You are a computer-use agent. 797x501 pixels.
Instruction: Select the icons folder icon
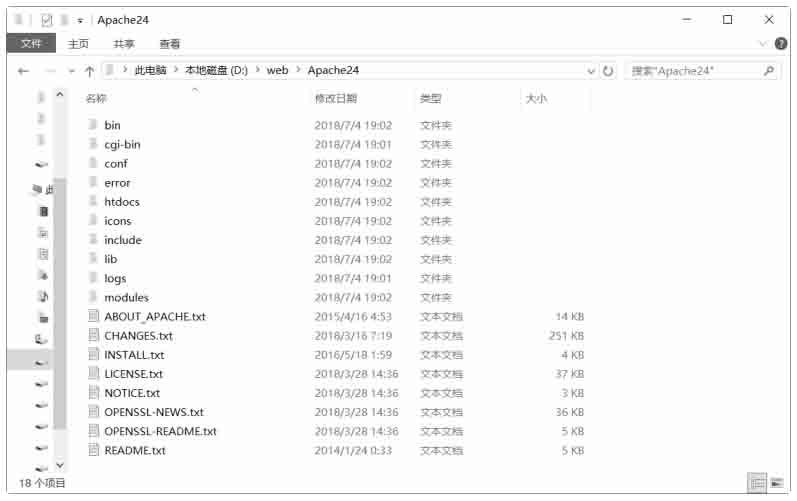(x=93, y=220)
